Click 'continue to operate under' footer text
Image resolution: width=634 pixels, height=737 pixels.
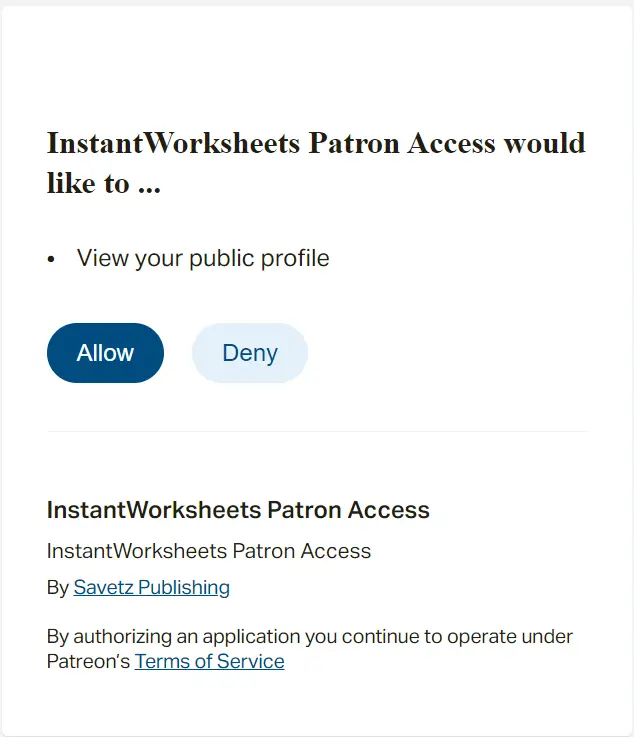(x=457, y=637)
